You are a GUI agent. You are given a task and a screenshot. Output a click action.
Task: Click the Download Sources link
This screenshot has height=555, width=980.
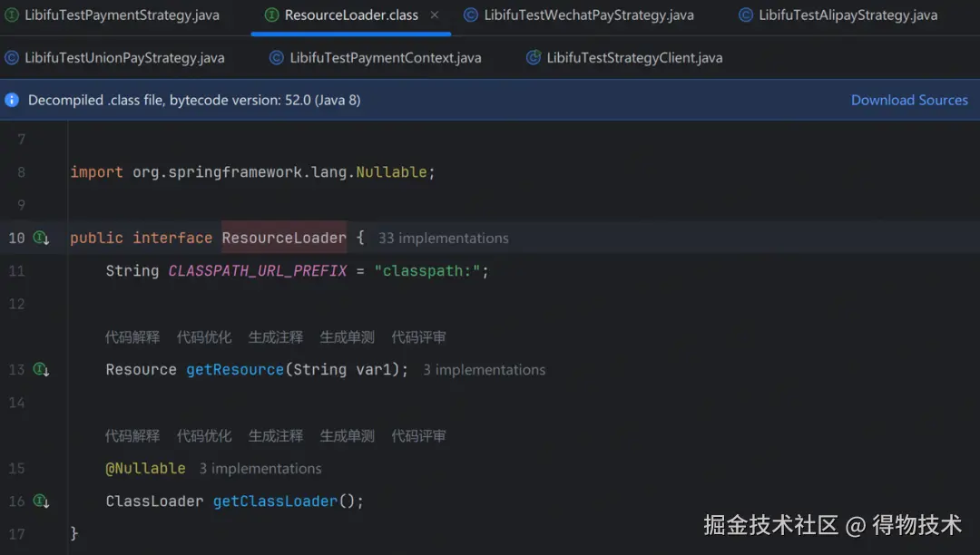(908, 100)
